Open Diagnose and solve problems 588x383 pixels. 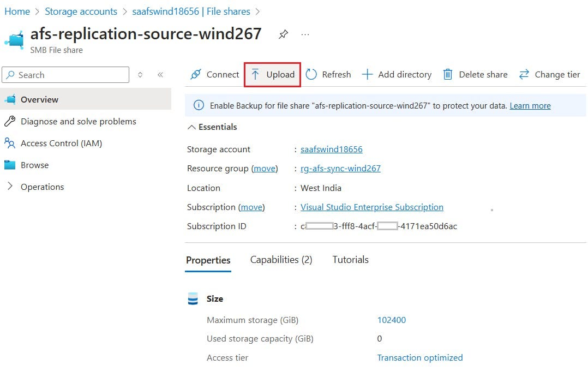(x=79, y=122)
